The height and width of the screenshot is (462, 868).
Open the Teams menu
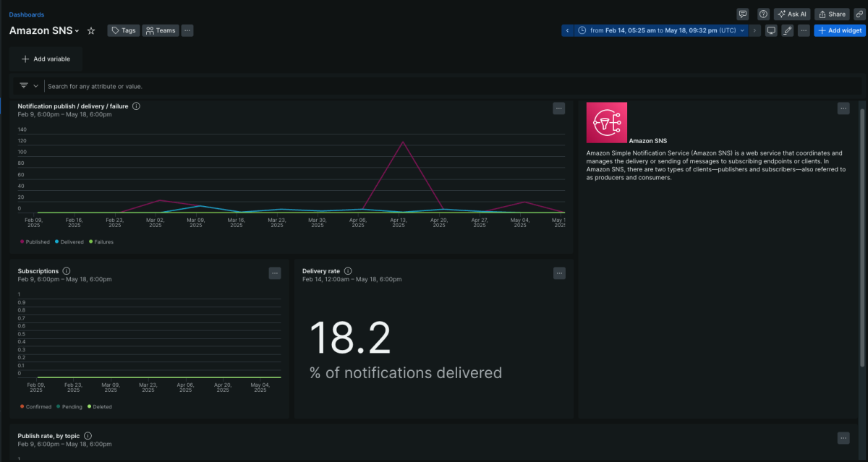[x=160, y=30]
